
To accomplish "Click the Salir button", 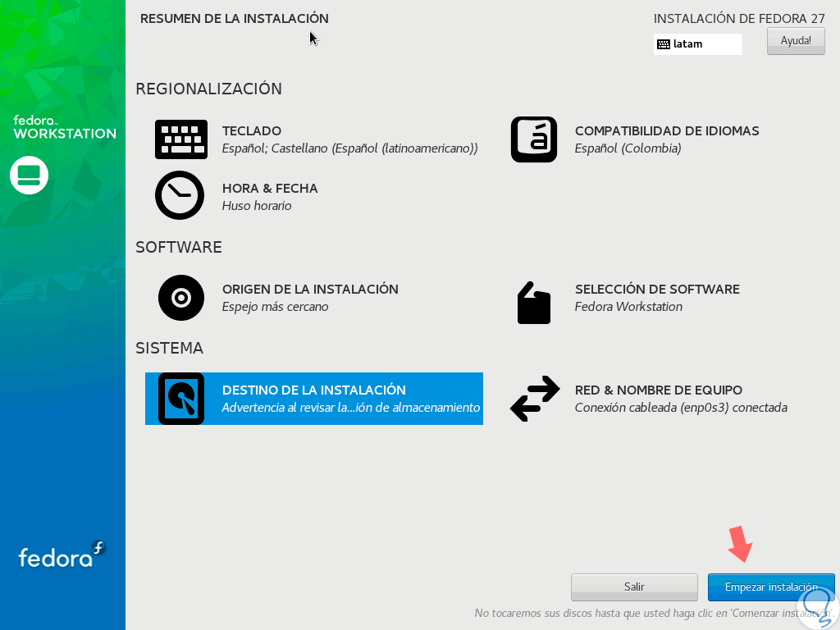I will 634,587.
